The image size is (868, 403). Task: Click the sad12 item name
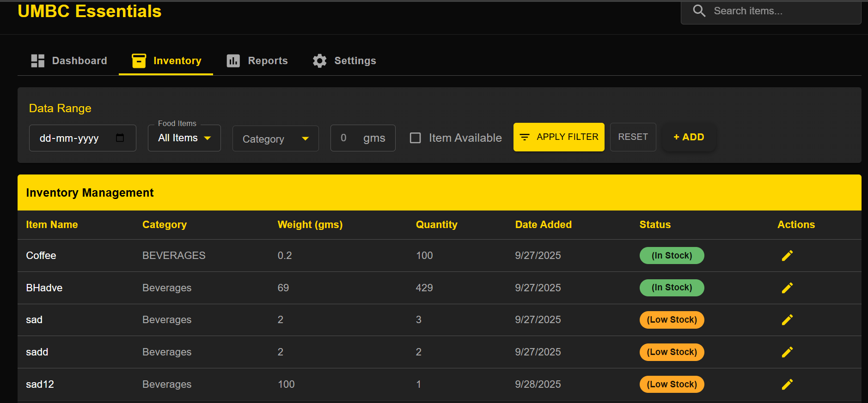(x=40, y=385)
